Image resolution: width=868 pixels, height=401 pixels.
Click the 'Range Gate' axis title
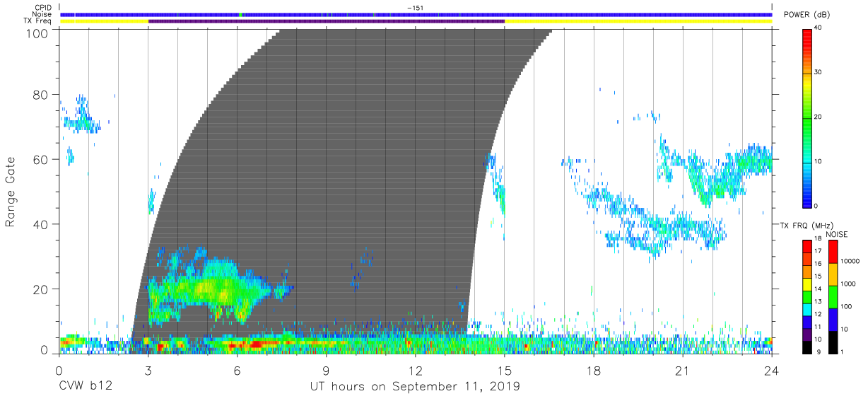click(11, 192)
